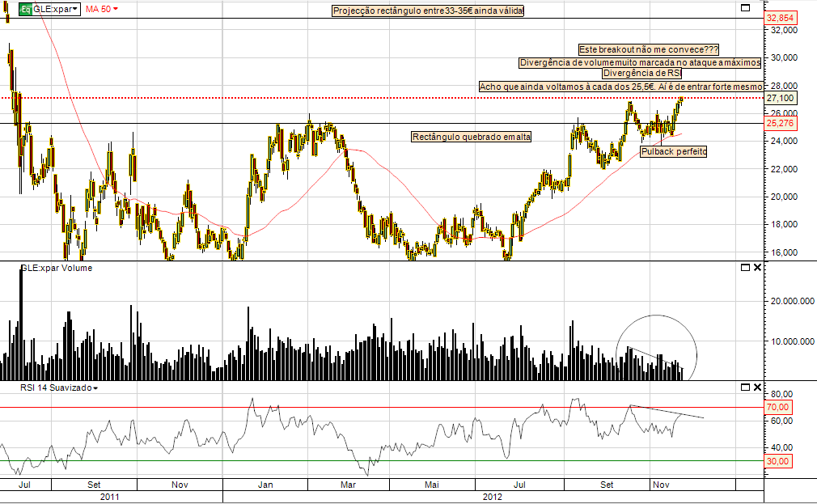Maximize the main price chart panel
This screenshot has width=817, height=504.
click(x=745, y=8)
